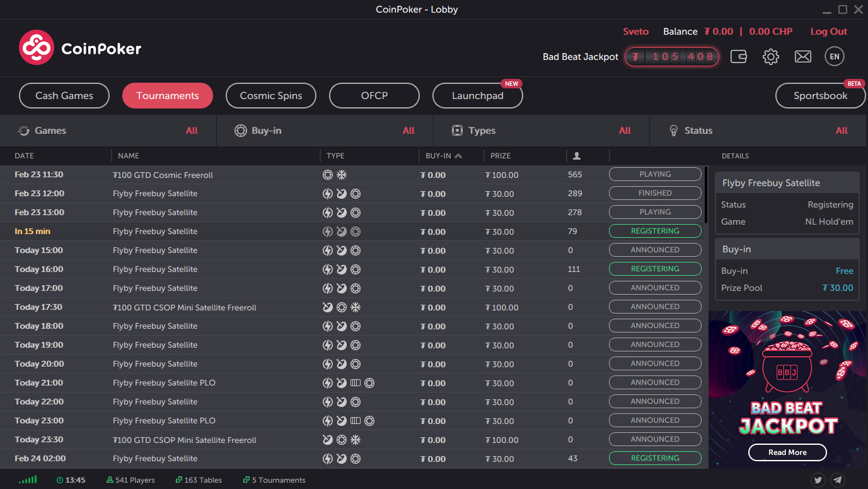Expand the Games filter dropdown
The height and width of the screenshot is (489, 868).
coord(108,131)
